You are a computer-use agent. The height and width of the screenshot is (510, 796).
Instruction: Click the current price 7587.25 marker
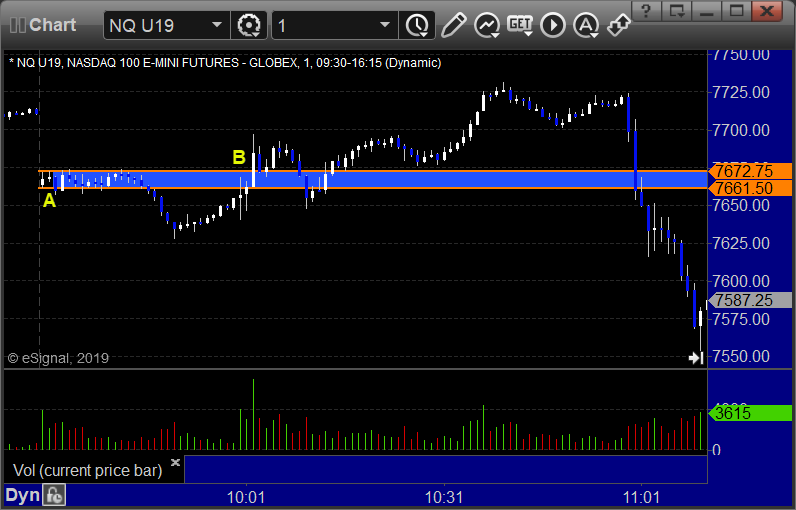coord(750,300)
